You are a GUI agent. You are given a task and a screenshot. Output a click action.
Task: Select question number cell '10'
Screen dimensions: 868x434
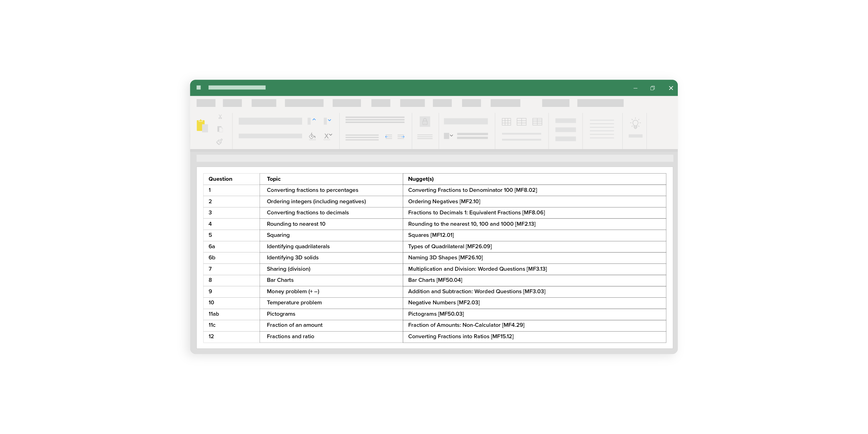click(x=232, y=303)
